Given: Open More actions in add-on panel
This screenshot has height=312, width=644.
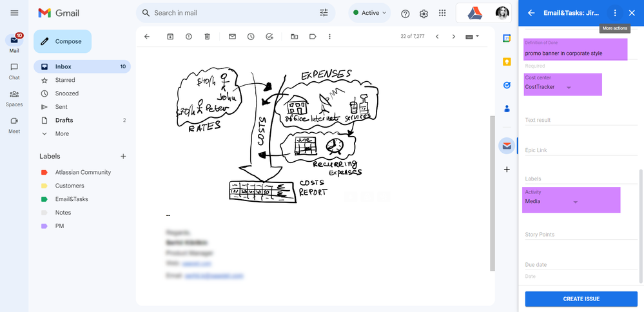Looking at the screenshot, I should tap(615, 13).
